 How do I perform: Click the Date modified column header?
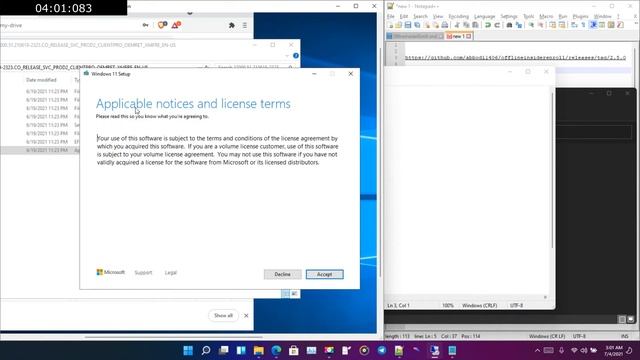[41, 80]
